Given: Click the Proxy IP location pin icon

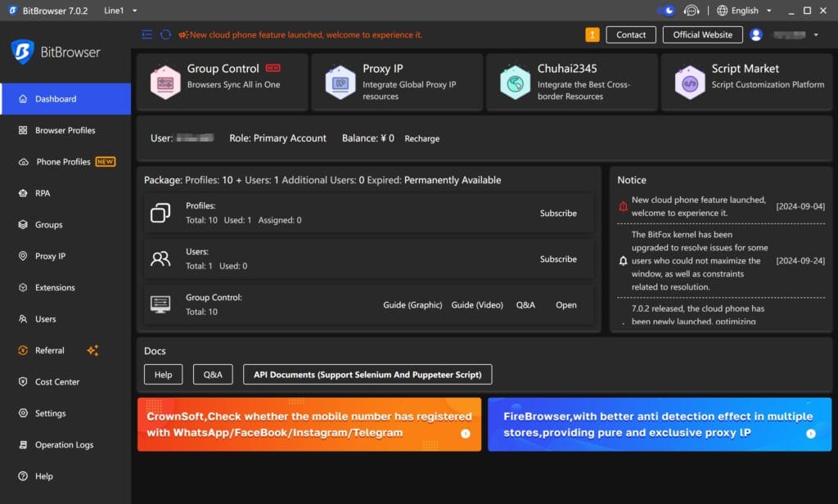Looking at the screenshot, I should click(23, 256).
